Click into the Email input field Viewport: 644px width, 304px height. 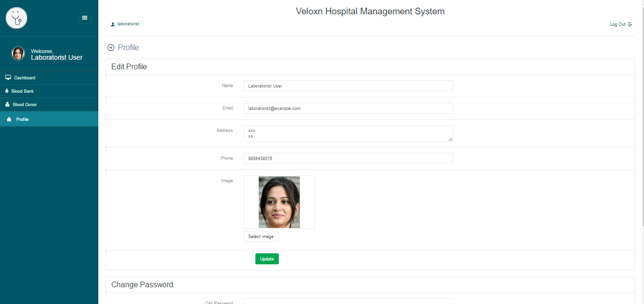pyautogui.click(x=348, y=109)
